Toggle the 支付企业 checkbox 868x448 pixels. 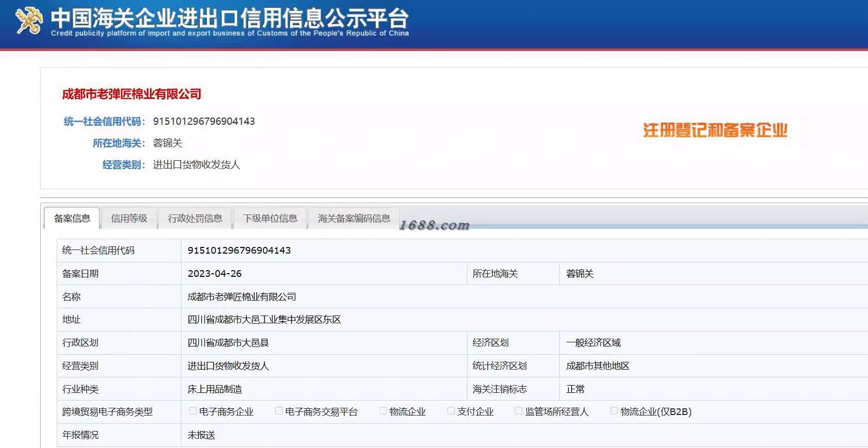(x=451, y=411)
